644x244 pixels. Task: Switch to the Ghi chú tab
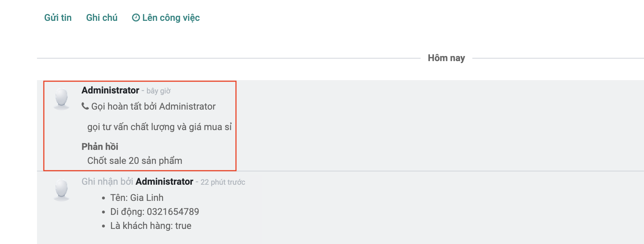(102, 18)
